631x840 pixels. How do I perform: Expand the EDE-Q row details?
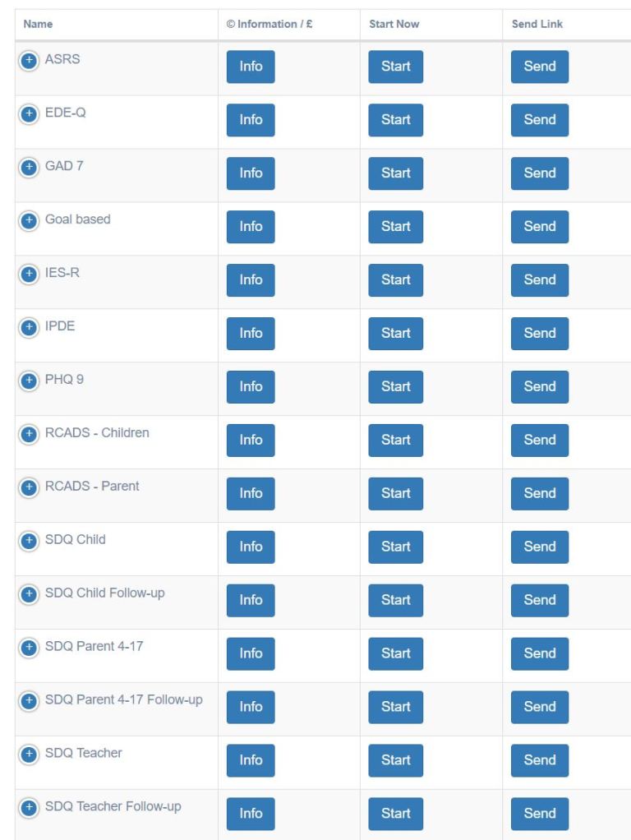29,114
